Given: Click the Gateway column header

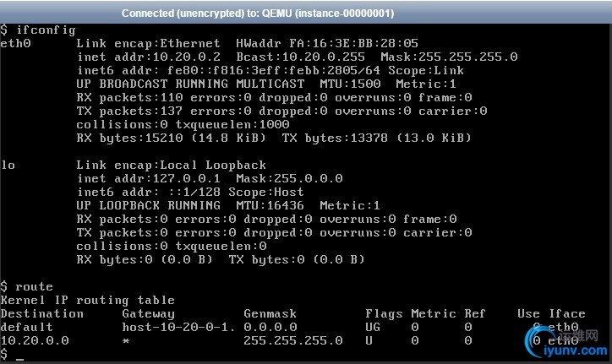Looking at the screenshot, I should click(148, 313).
